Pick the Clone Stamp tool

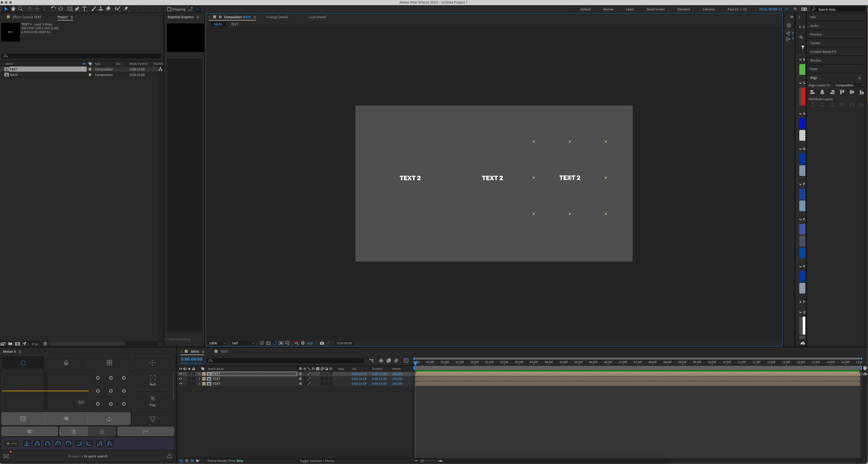100,9
